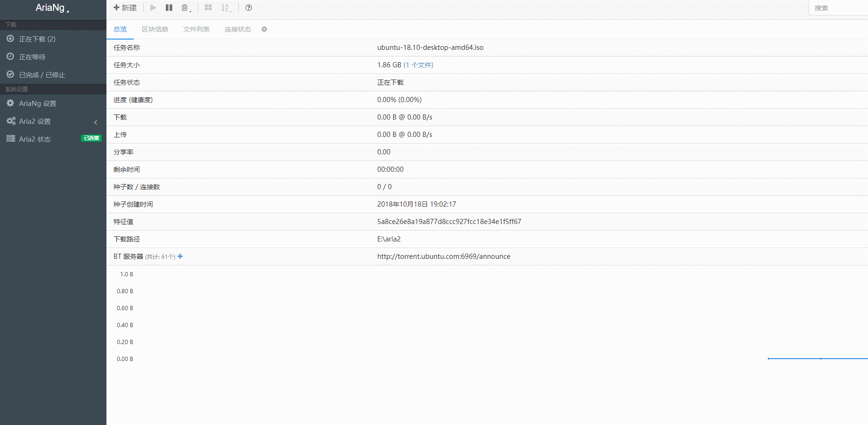Select the 总览 overview tab
The height and width of the screenshot is (425, 868).
[120, 29]
